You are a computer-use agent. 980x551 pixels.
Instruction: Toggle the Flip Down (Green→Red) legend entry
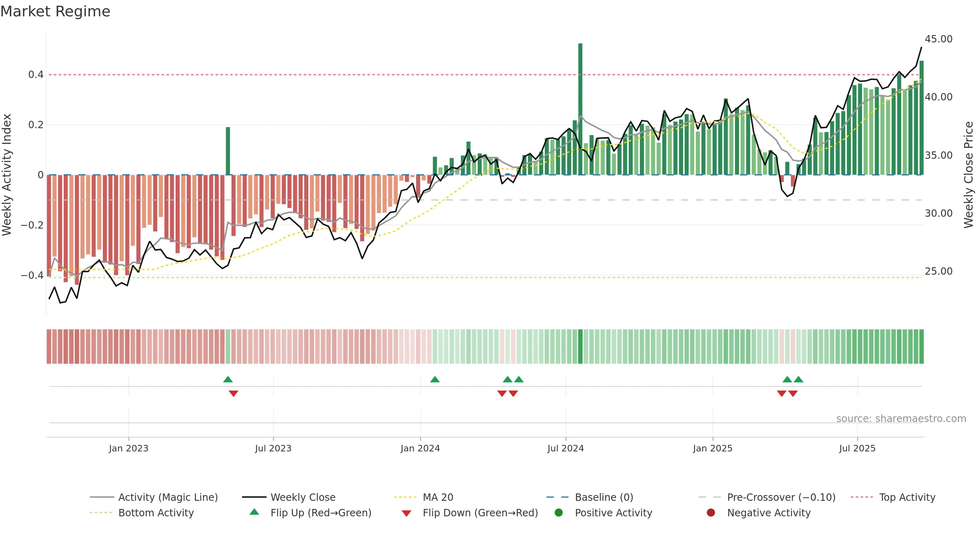(x=470, y=513)
